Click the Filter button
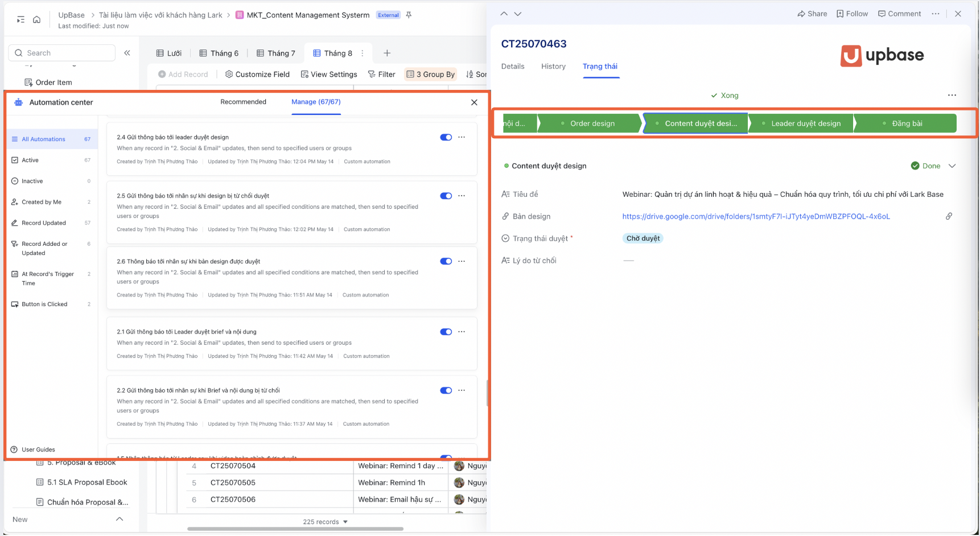 [381, 74]
